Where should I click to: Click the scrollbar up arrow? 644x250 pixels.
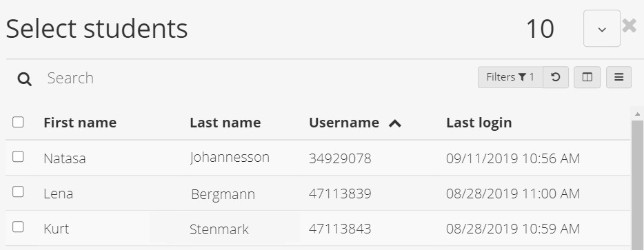(x=637, y=114)
